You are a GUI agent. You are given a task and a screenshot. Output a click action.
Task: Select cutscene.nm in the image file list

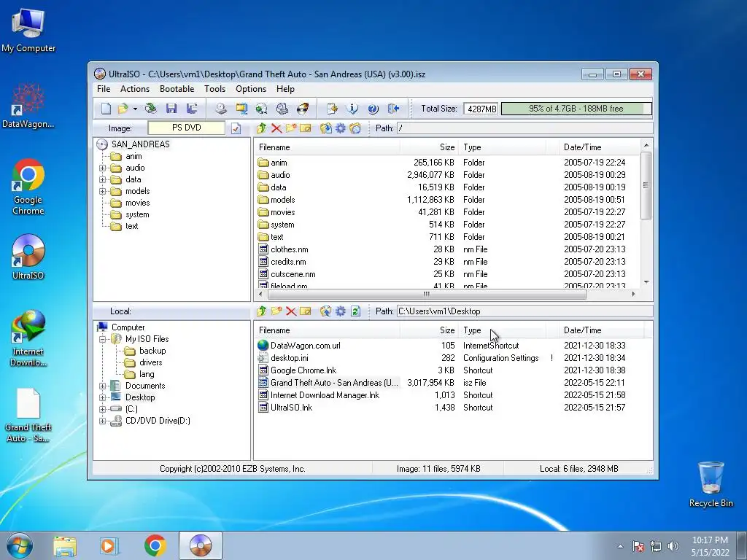(x=293, y=274)
